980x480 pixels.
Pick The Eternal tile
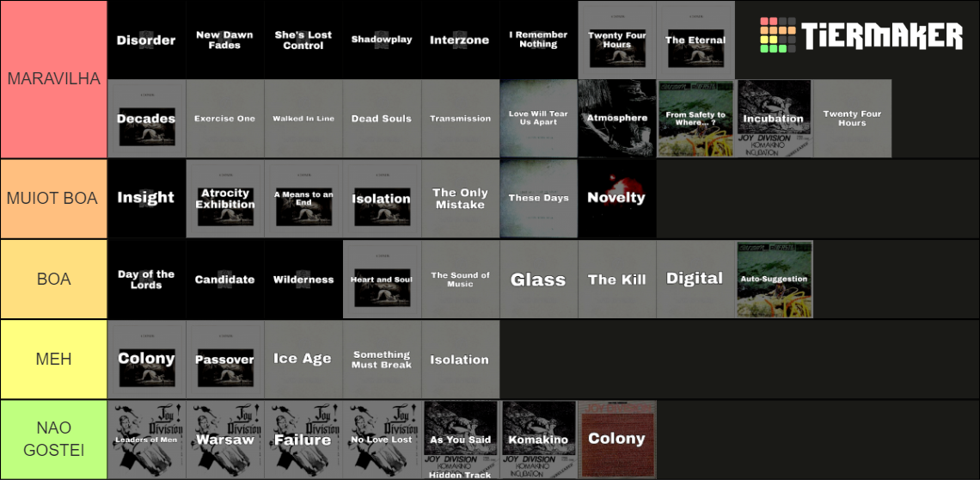point(695,40)
